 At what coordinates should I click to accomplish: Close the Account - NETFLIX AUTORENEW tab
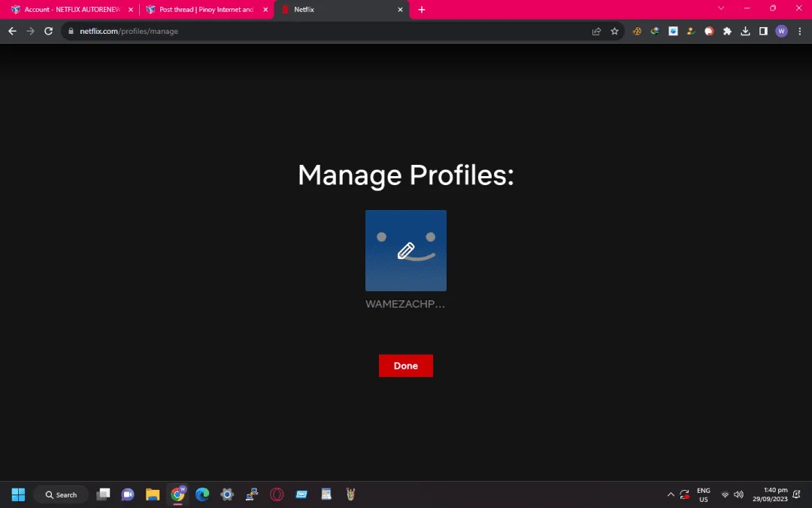[131, 9]
